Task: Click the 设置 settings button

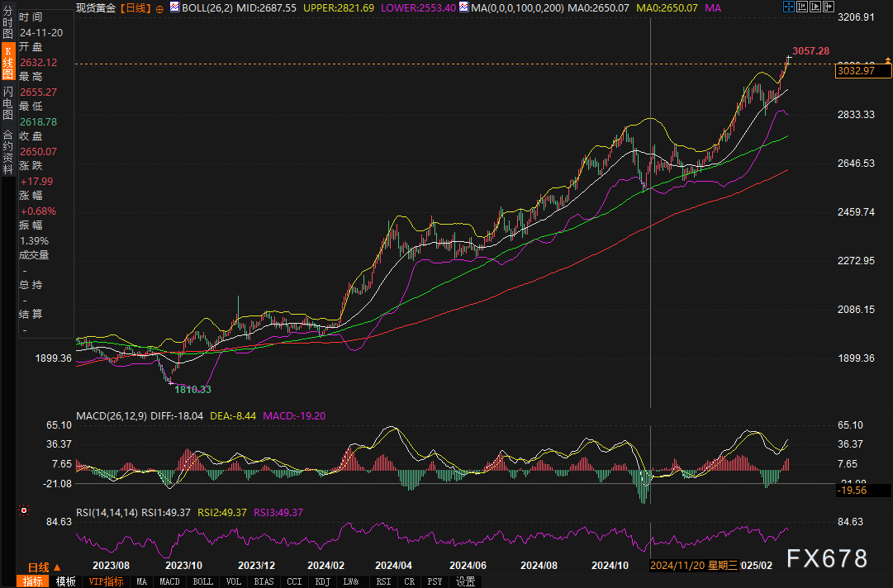Action: coord(465,581)
